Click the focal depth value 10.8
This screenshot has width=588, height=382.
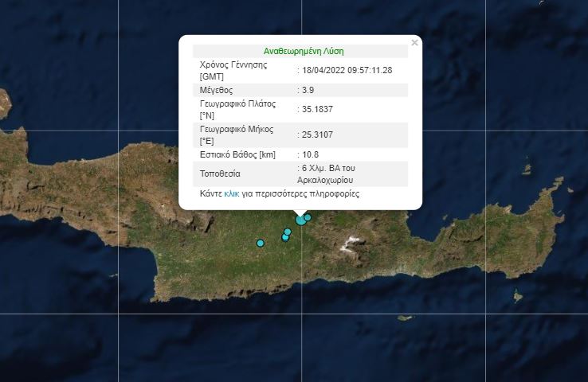pos(311,154)
